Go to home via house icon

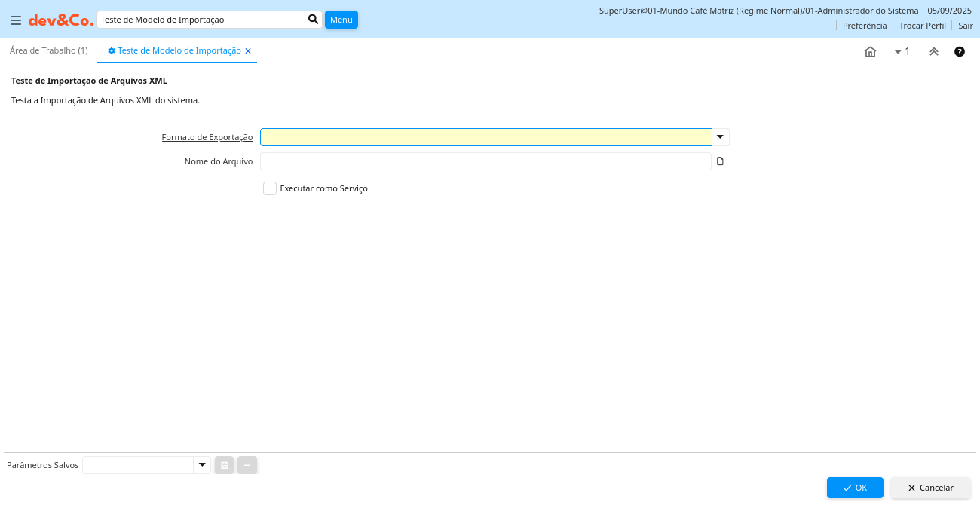[x=870, y=52]
